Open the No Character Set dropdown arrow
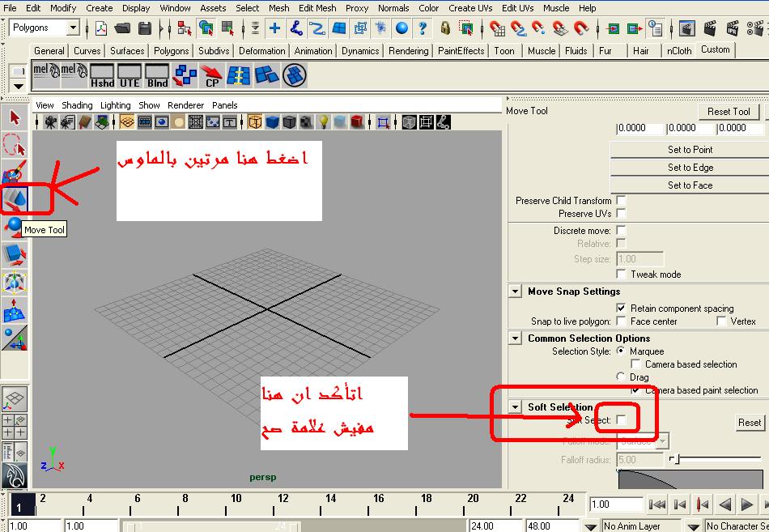 pyautogui.click(x=694, y=526)
